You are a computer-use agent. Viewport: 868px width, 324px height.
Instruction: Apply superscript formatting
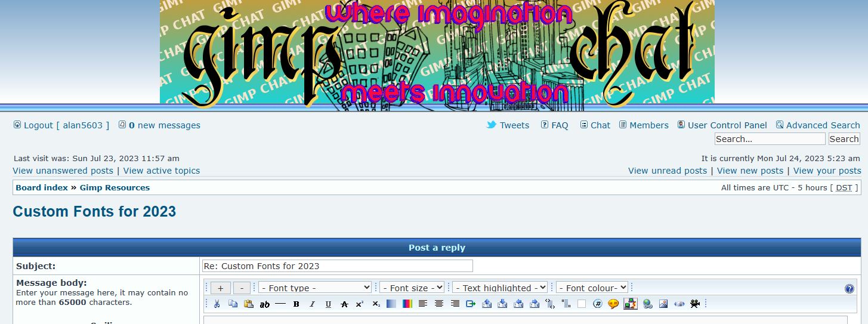coord(360,304)
